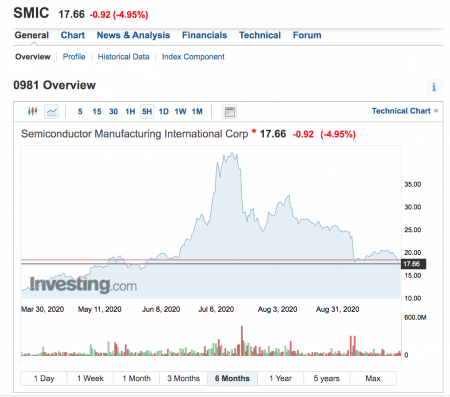Image resolution: width=450 pixels, height=397 pixels.
Task: Choose the 1H chart interval
Action: click(130, 112)
